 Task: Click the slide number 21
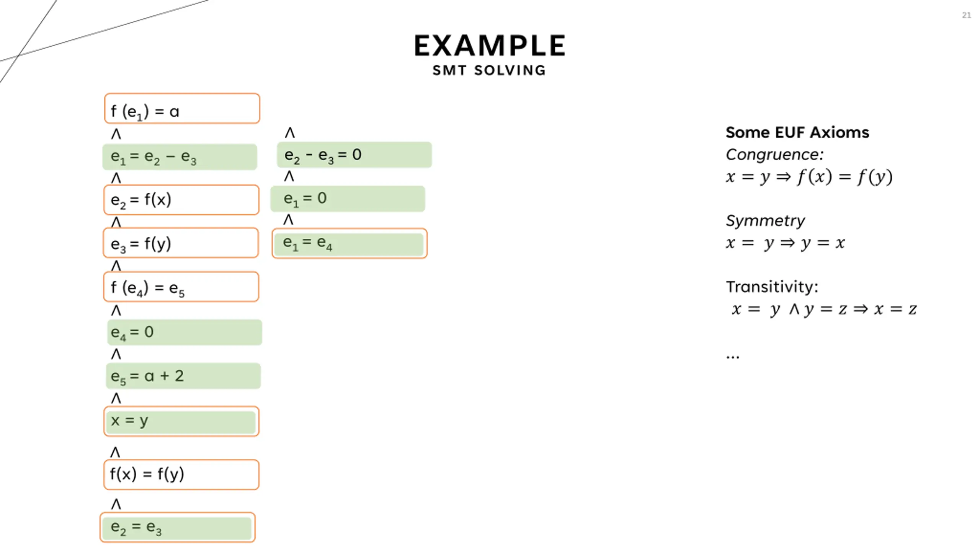966,15
